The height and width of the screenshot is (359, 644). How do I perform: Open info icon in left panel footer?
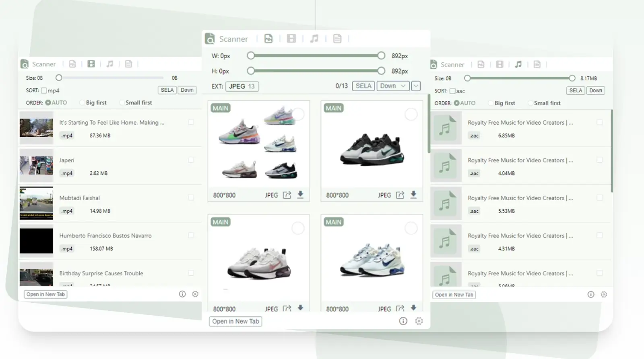(182, 294)
